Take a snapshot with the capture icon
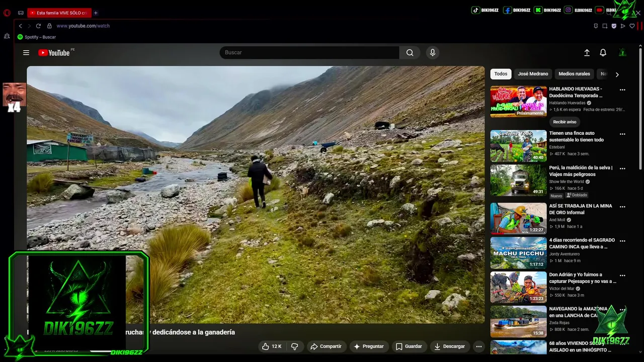 coord(605,26)
